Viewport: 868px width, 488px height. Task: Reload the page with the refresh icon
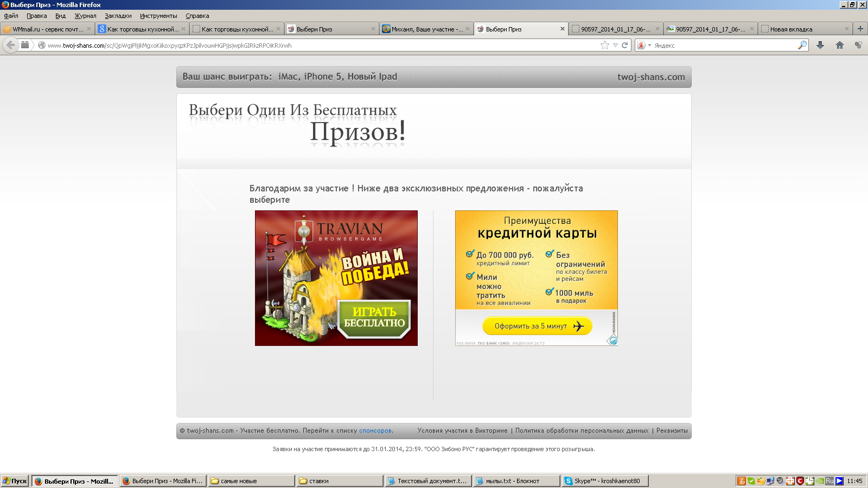624,45
